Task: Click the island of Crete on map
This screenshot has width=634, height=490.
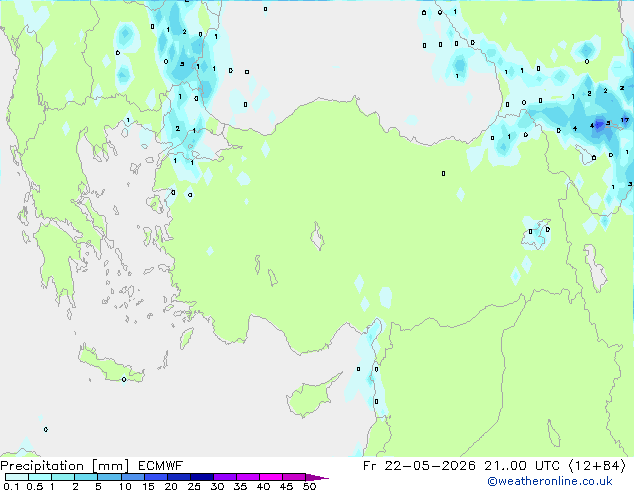Action: click(x=111, y=364)
